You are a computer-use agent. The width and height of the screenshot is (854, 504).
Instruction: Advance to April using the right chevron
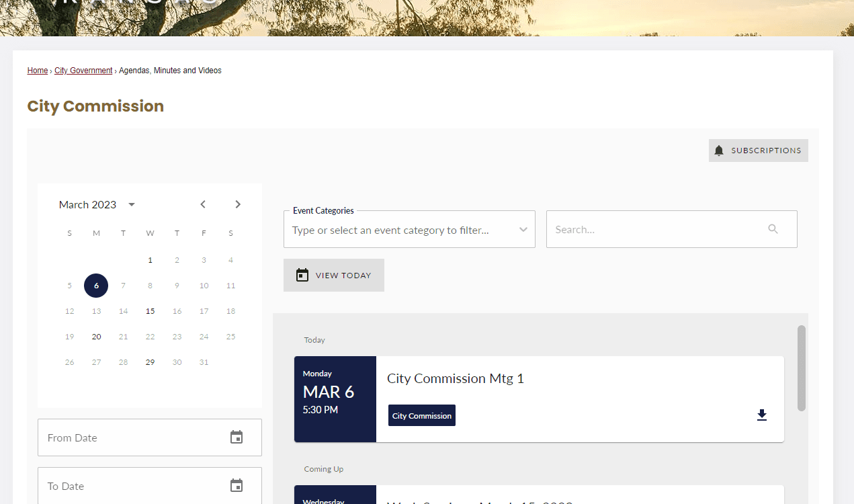pos(238,204)
